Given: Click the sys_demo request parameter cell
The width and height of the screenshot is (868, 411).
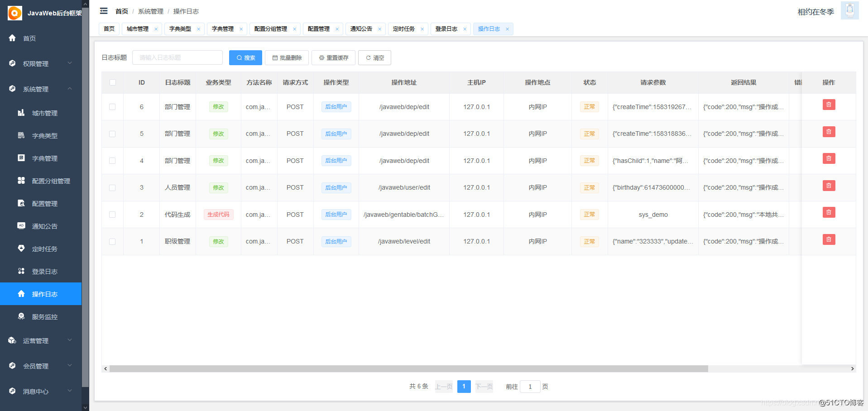Looking at the screenshot, I should (653, 215).
